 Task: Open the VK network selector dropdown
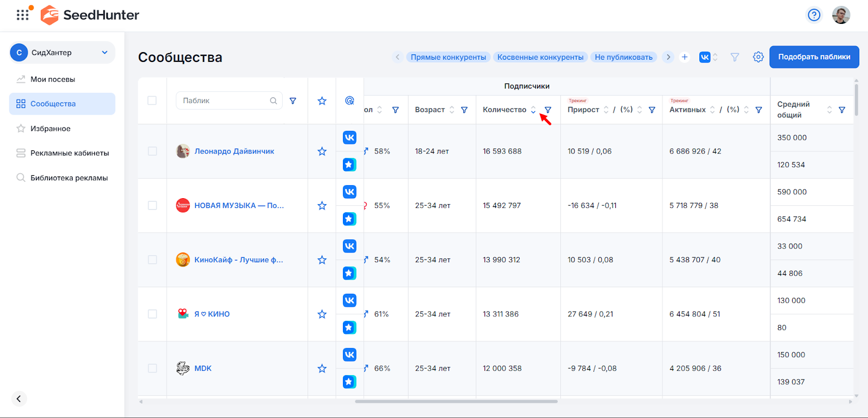click(x=709, y=57)
